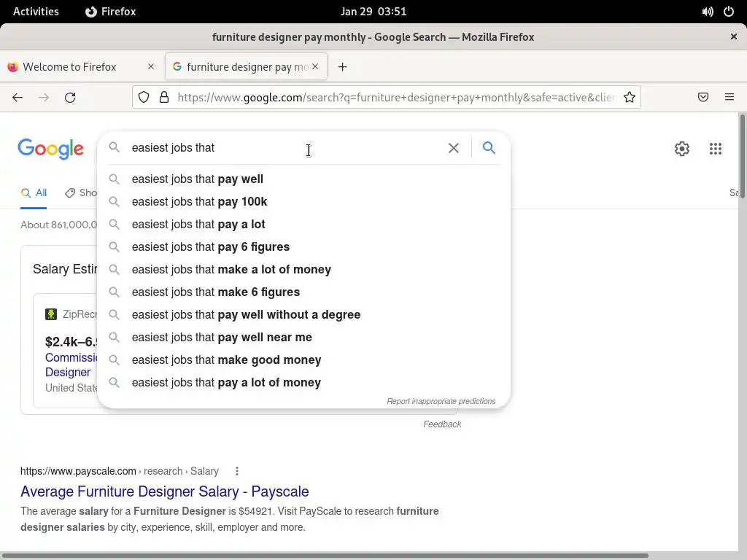Open the Activities overview
Screen dimensions: 747x560
[36, 12]
